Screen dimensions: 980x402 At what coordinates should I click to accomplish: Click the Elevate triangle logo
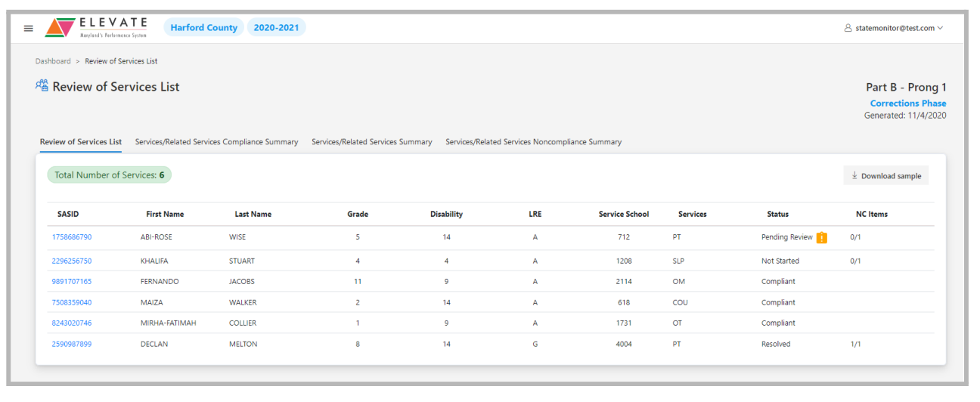click(x=60, y=28)
